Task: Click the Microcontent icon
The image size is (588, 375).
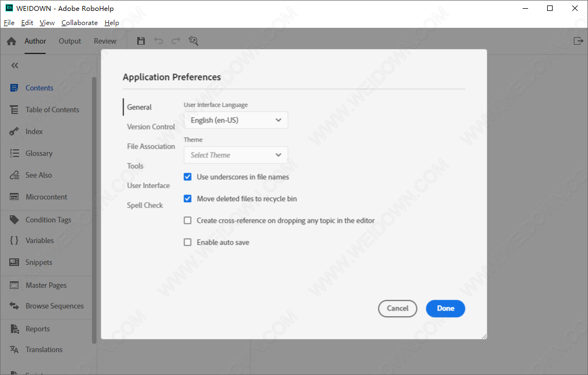Action: pos(14,197)
